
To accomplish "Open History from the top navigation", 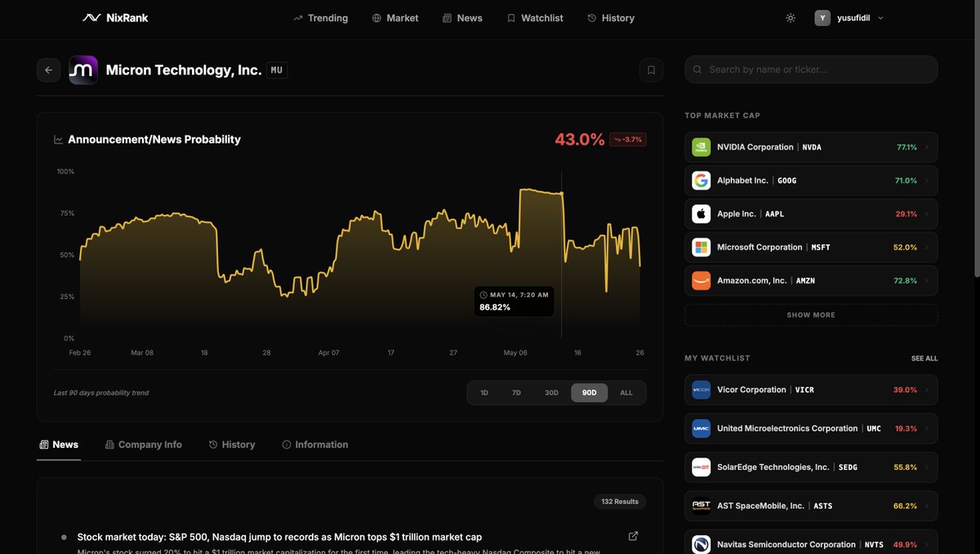I will point(611,18).
